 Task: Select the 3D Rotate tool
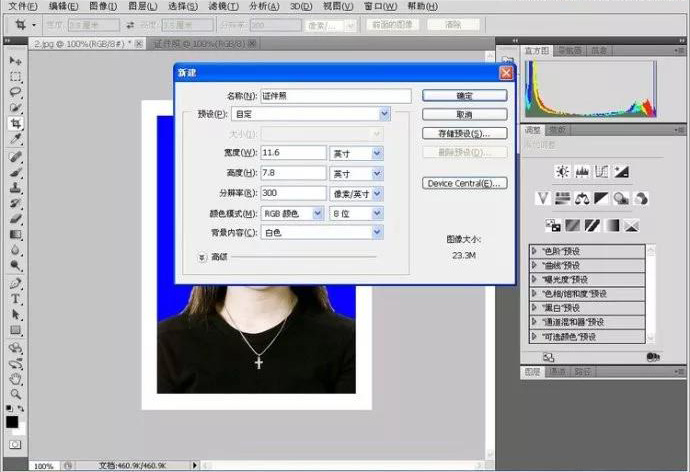pos(15,348)
